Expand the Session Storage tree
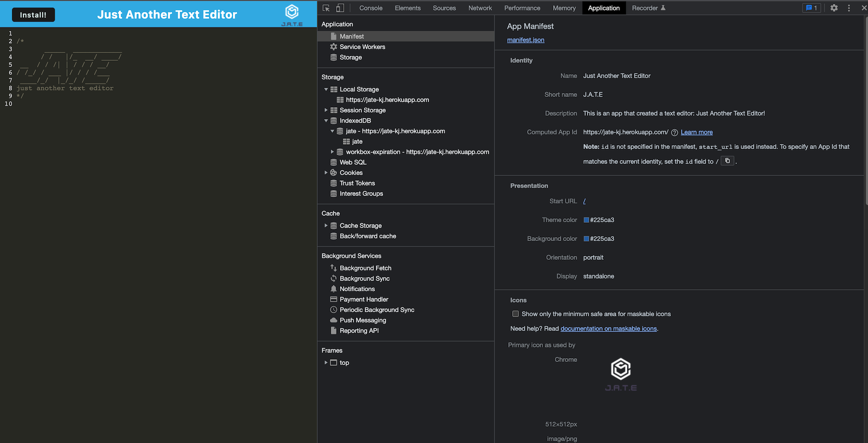The height and width of the screenshot is (443, 868). (x=326, y=110)
